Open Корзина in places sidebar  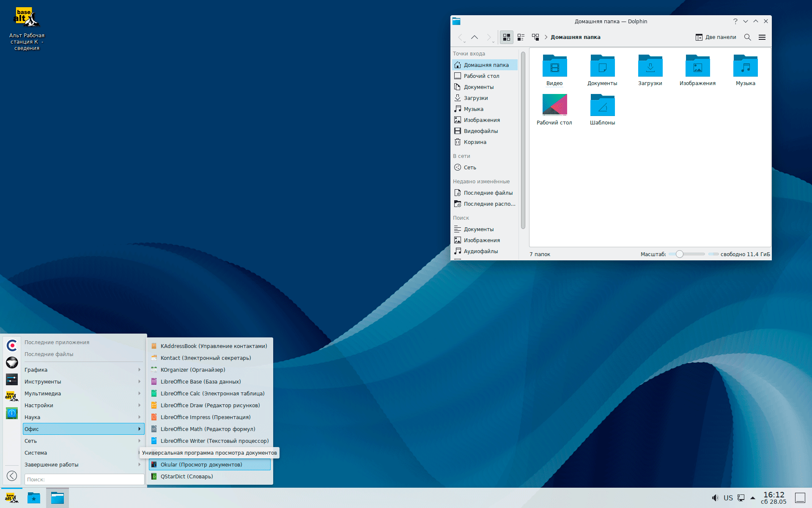tap(475, 142)
